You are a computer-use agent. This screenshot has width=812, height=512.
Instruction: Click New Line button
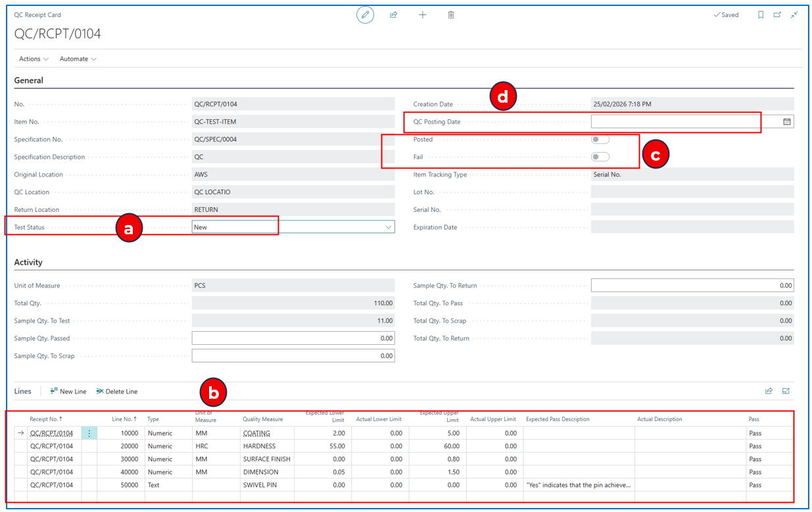tap(68, 392)
